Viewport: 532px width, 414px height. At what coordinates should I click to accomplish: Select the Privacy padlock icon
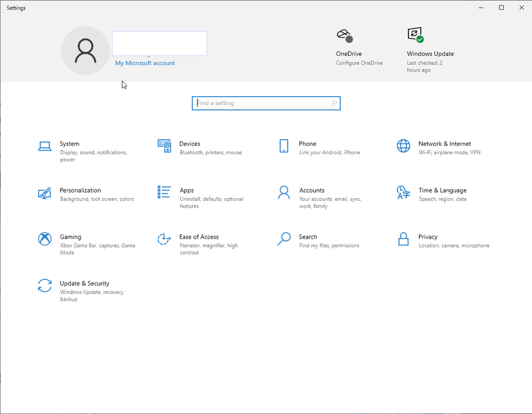point(403,239)
